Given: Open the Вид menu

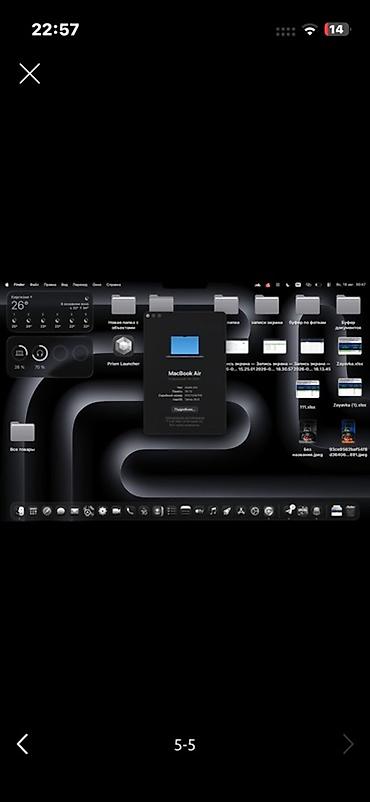Looking at the screenshot, I should (64, 284).
